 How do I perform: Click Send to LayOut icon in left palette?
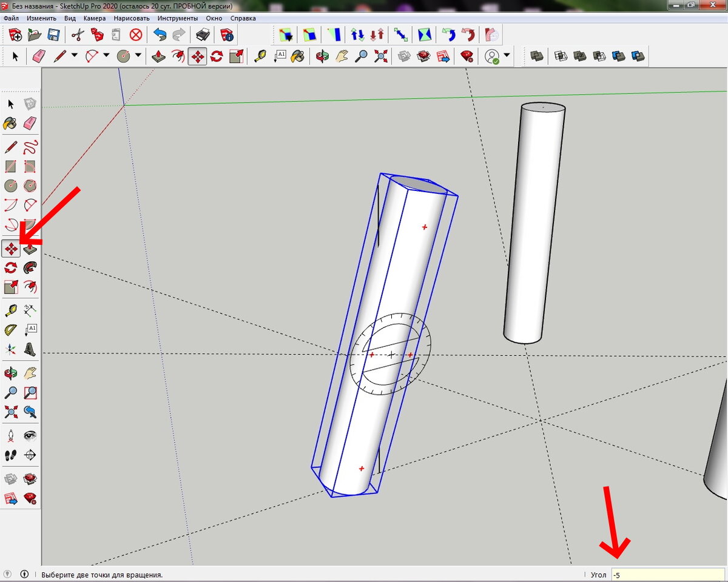10,498
